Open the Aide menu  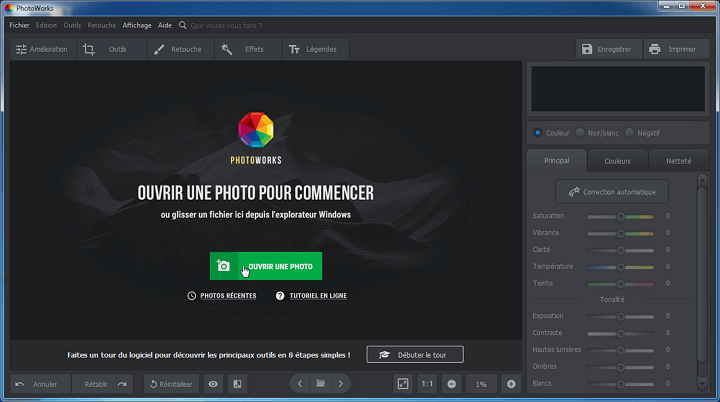[165, 25]
